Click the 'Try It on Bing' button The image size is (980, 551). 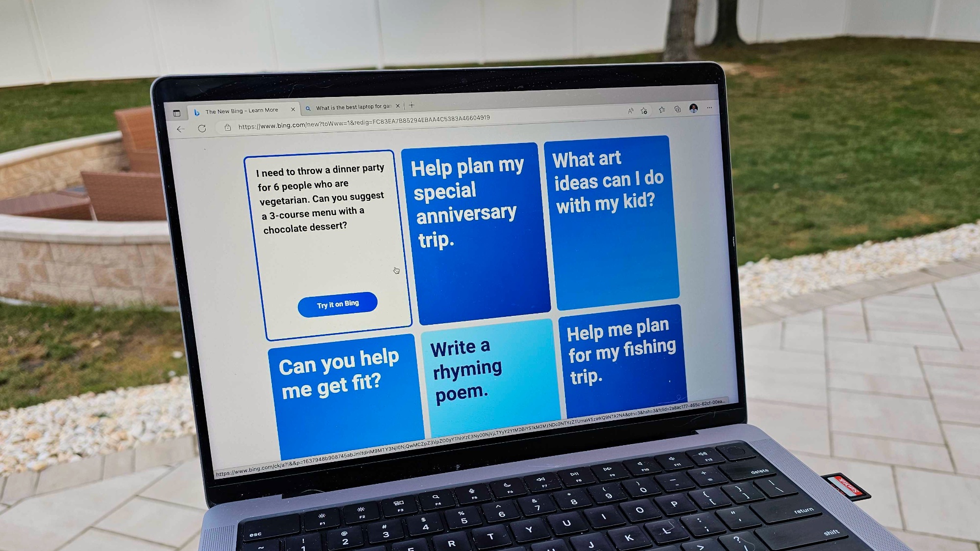(x=337, y=304)
